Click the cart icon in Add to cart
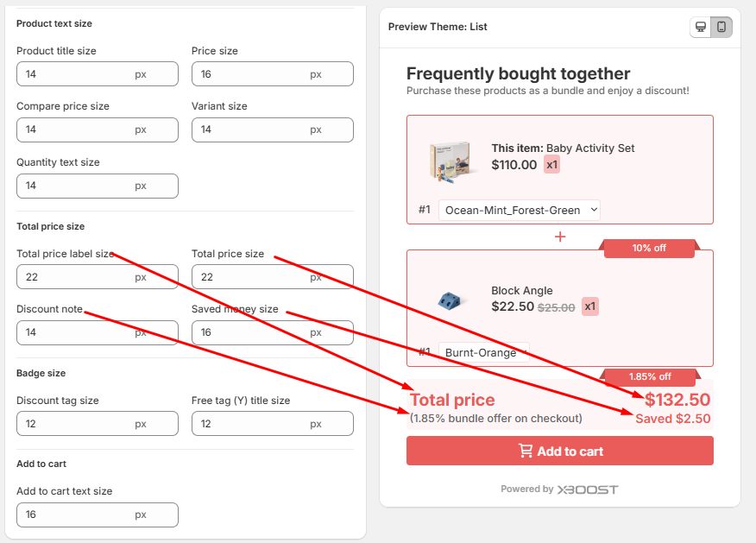This screenshot has height=543, width=756. [525, 451]
